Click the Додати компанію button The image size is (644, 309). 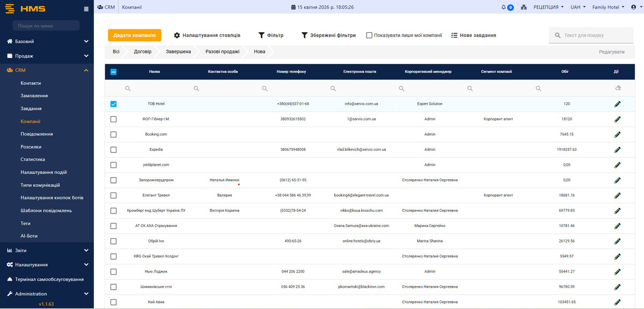(x=134, y=34)
